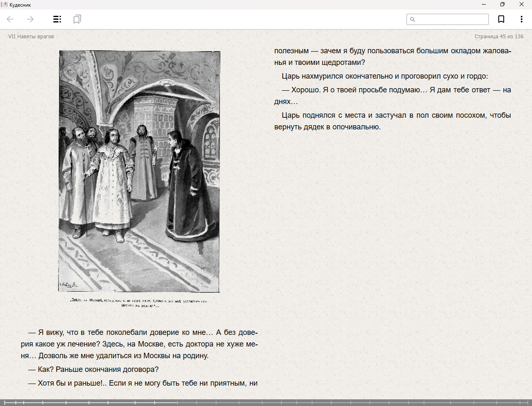Click the 'Страница 45 из 136' page indicator
This screenshot has height=406, width=532.
499,37
